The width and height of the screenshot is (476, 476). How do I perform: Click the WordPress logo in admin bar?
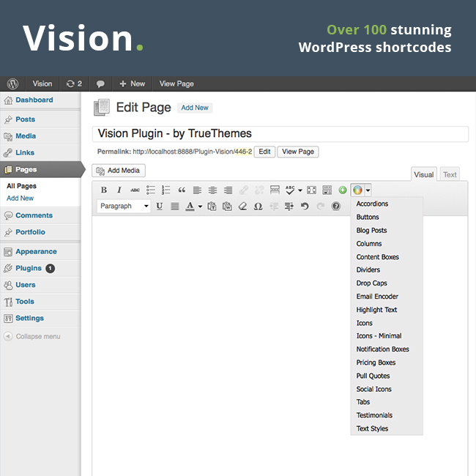[x=12, y=83]
